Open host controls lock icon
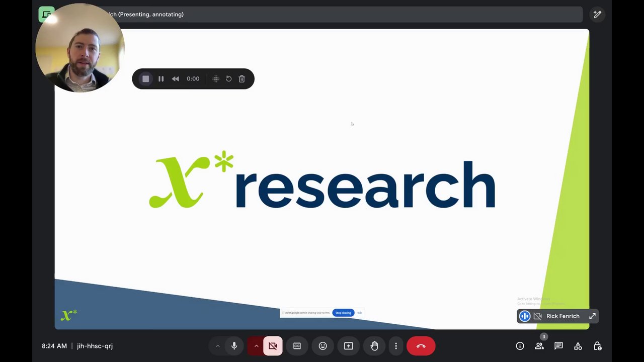Image resolution: width=644 pixels, height=362 pixels. pyautogui.click(x=597, y=346)
